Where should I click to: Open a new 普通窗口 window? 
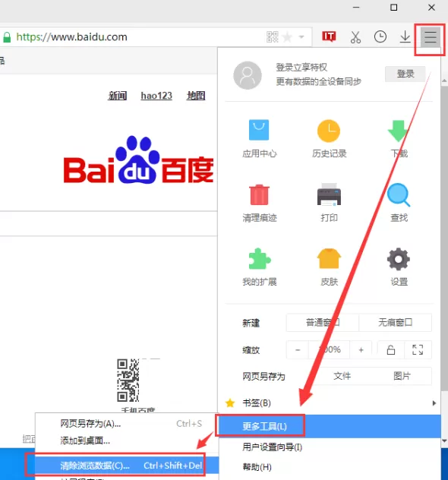pos(323,322)
